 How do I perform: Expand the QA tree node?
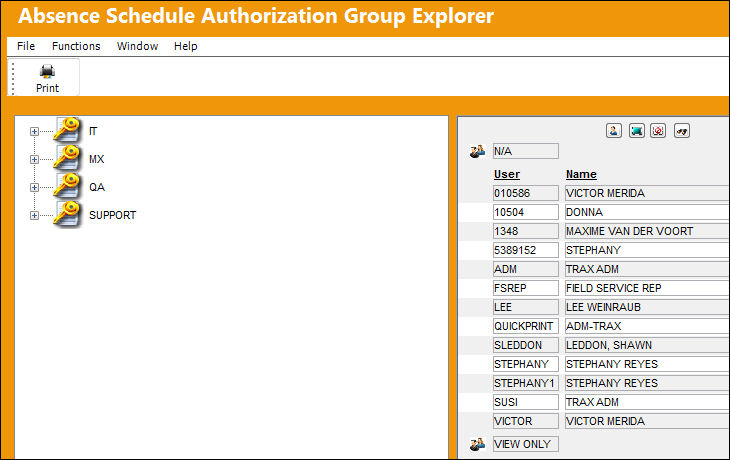[x=34, y=187]
